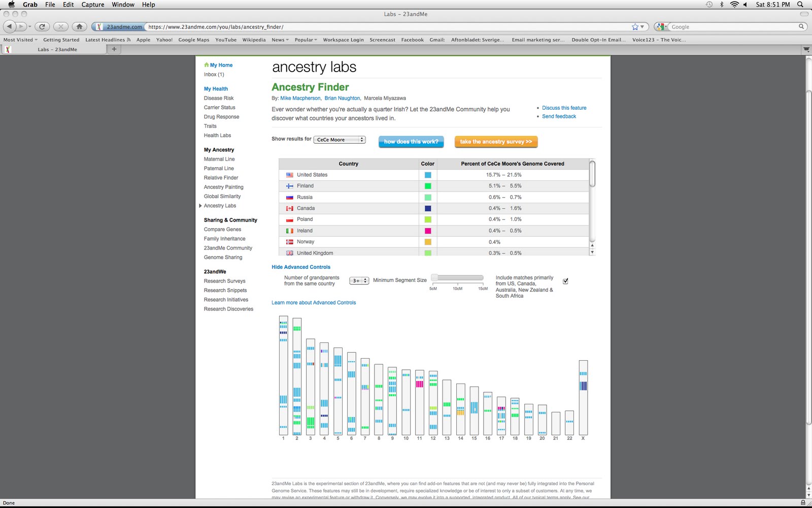This screenshot has width=812, height=508.
Task: Switch to the Labs - 23andMe tab
Action: [57, 49]
